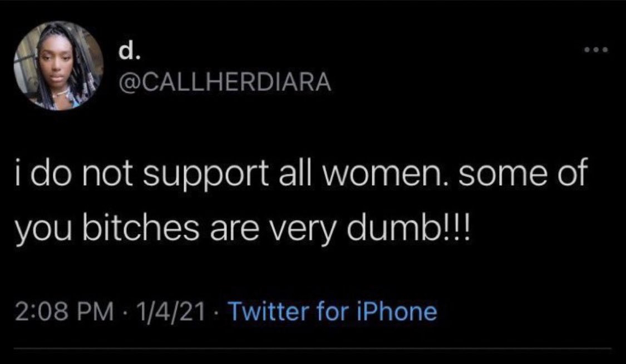Viewport: 626px width, 364px height.
Task: Click the word "support" in the tweet
Action: 206,176
